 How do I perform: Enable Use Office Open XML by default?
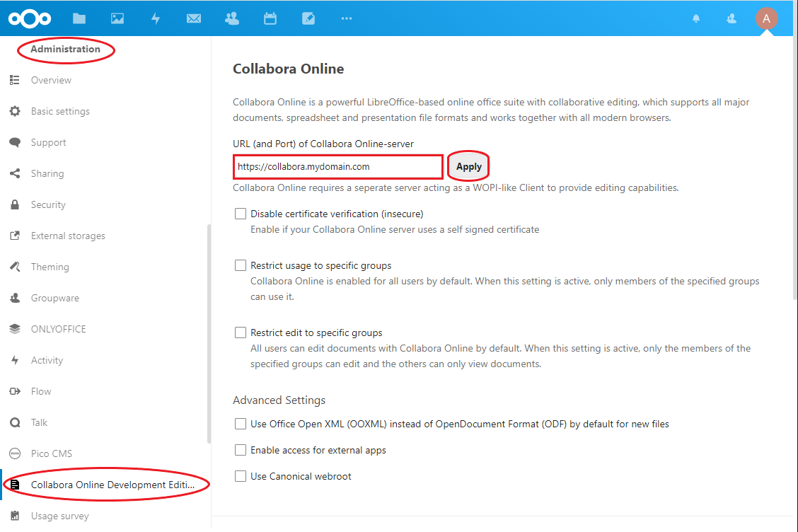[x=241, y=424]
